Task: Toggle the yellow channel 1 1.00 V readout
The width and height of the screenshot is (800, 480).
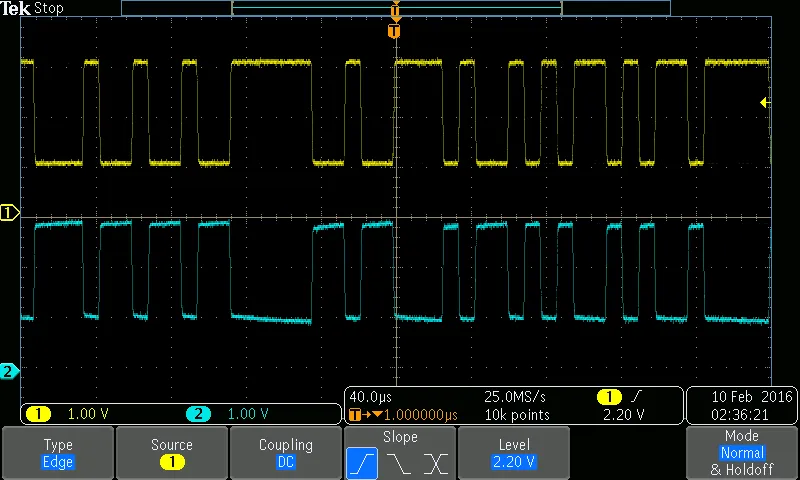Action: pos(68,414)
